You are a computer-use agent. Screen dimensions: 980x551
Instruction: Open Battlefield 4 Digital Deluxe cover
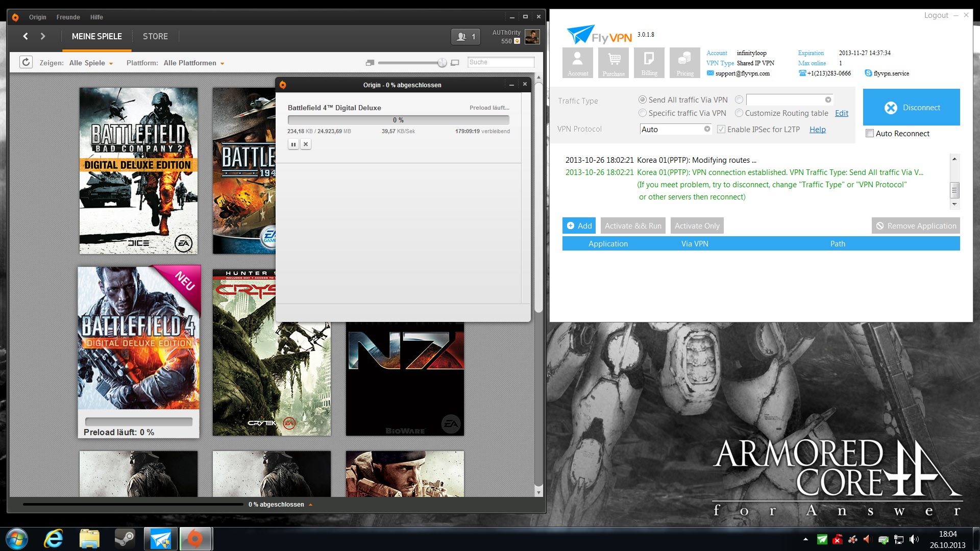(x=138, y=338)
